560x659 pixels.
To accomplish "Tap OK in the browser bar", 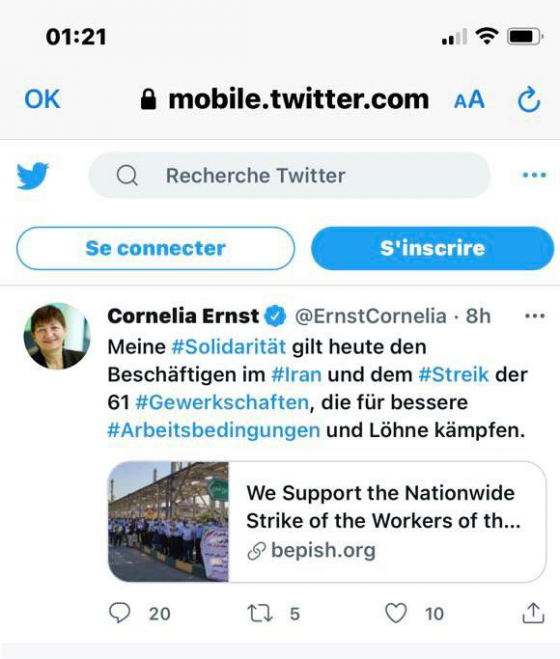I will click(x=42, y=99).
